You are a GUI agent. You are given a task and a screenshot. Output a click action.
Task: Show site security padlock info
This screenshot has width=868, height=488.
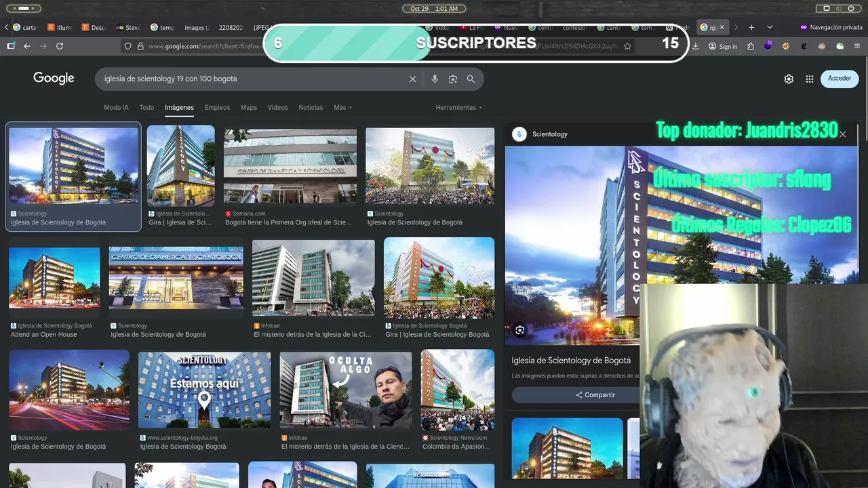point(140,46)
